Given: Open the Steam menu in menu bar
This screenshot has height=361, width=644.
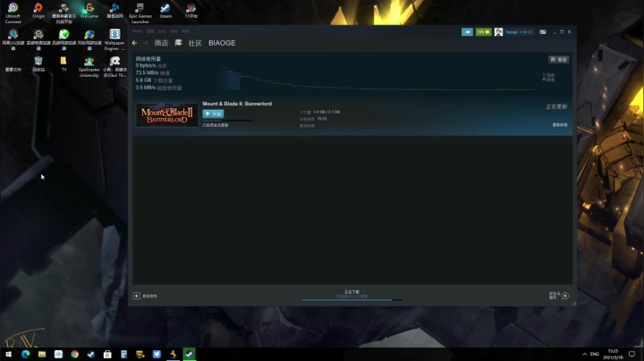Looking at the screenshot, I should coord(137,31).
